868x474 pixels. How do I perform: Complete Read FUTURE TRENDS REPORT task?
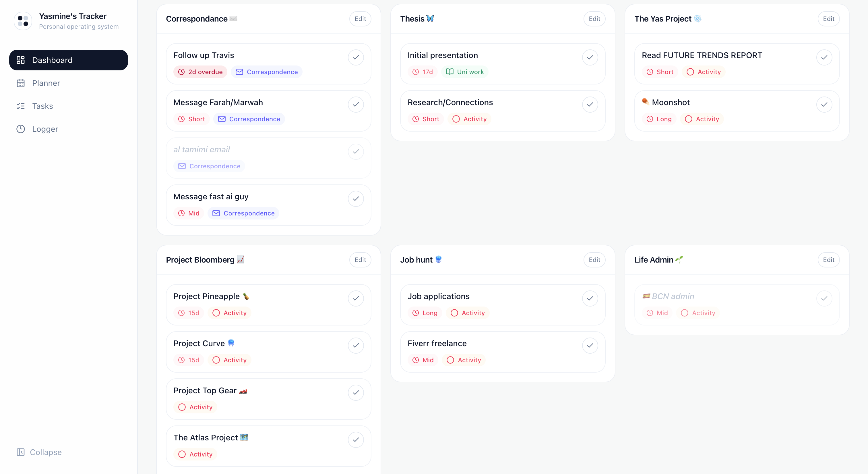tap(824, 57)
